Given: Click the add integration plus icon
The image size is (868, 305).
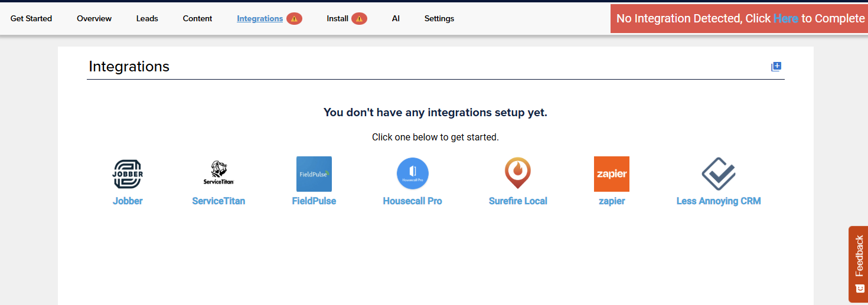Looking at the screenshot, I should pos(776,67).
